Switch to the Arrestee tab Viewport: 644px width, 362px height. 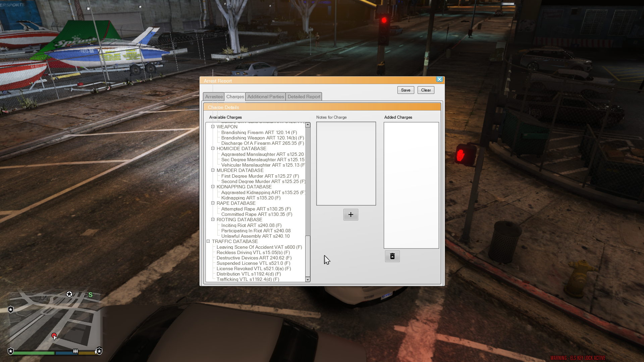[214, 97]
